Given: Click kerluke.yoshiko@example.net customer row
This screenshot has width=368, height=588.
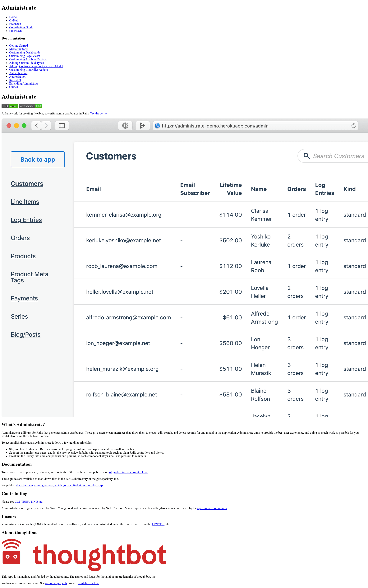Looking at the screenshot, I should pos(221,240).
